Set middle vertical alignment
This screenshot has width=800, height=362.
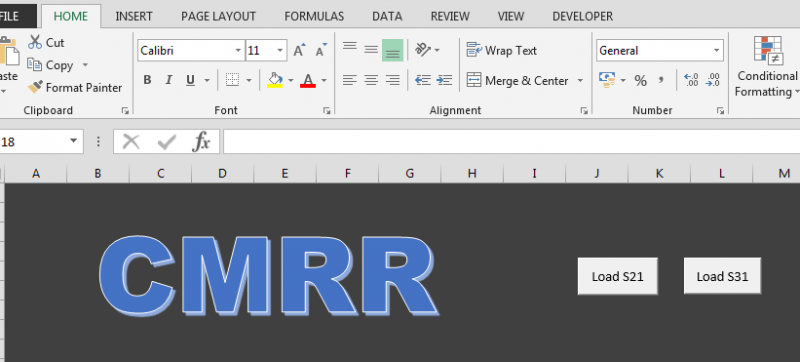pyautogui.click(x=371, y=50)
